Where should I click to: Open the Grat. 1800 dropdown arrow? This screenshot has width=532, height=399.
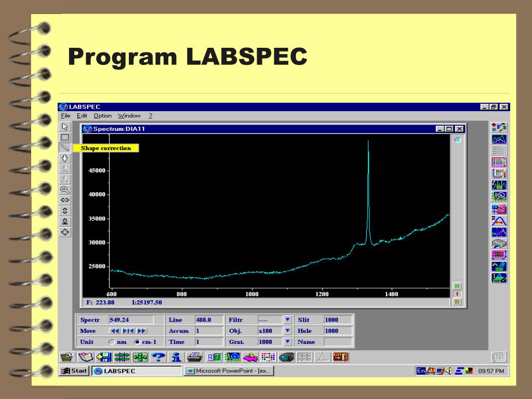(287, 342)
